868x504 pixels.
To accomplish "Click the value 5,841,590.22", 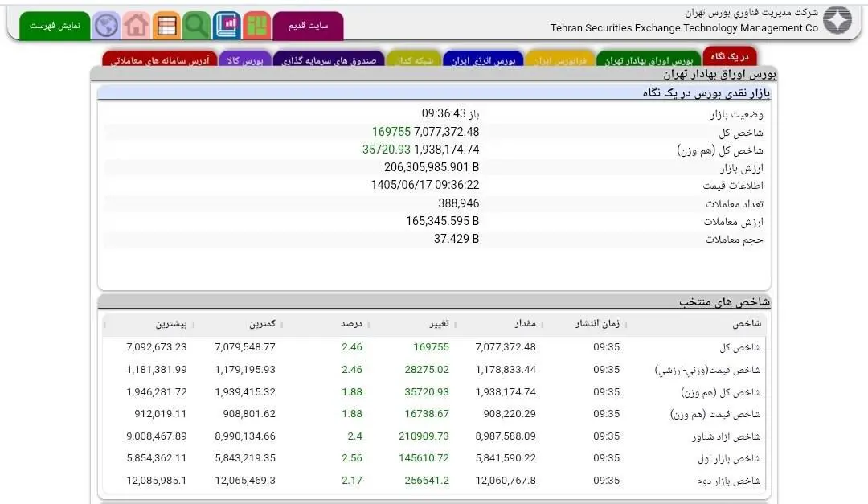I will tap(506, 458).
